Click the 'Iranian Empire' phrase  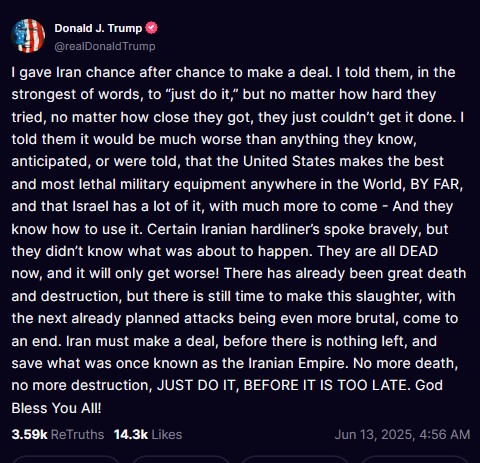297,363
